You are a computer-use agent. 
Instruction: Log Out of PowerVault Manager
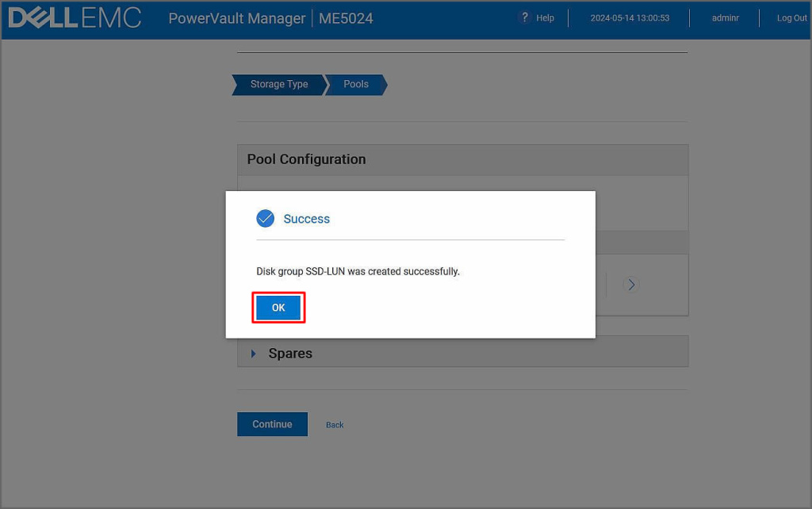pyautogui.click(x=791, y=18)
